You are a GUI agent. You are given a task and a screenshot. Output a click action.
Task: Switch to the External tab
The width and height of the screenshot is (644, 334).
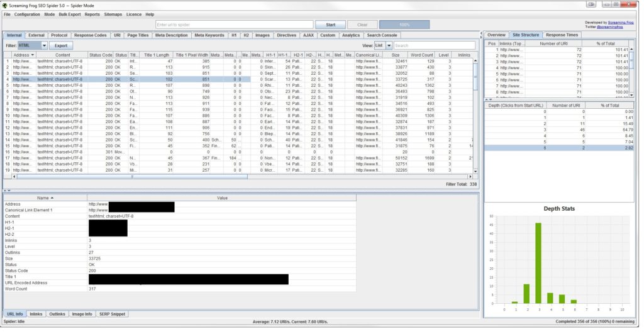(x=36, y=35)
